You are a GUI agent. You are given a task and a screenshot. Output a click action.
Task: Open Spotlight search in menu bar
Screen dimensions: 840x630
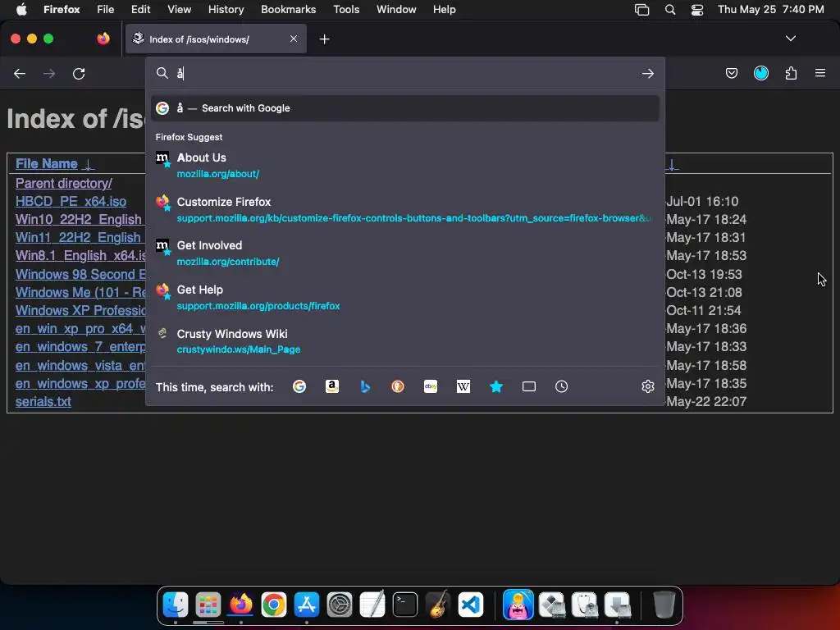669,9
